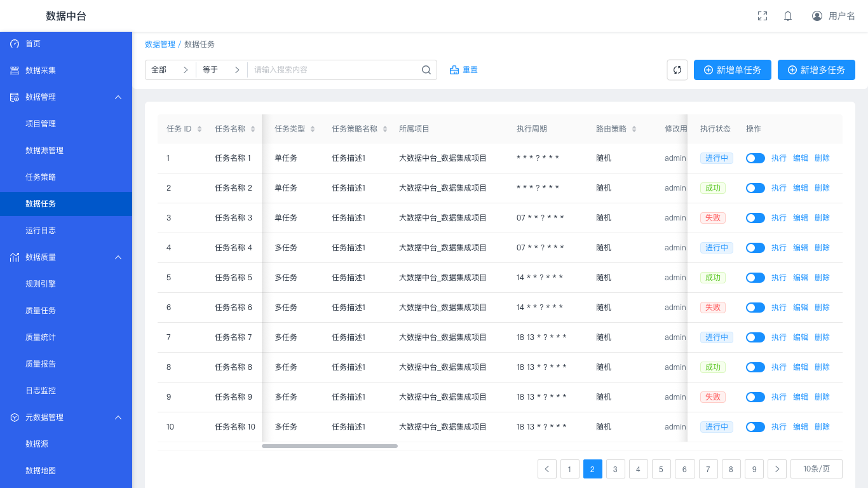
Task: Open the notification bell
Action: click(x=788, y=16)
